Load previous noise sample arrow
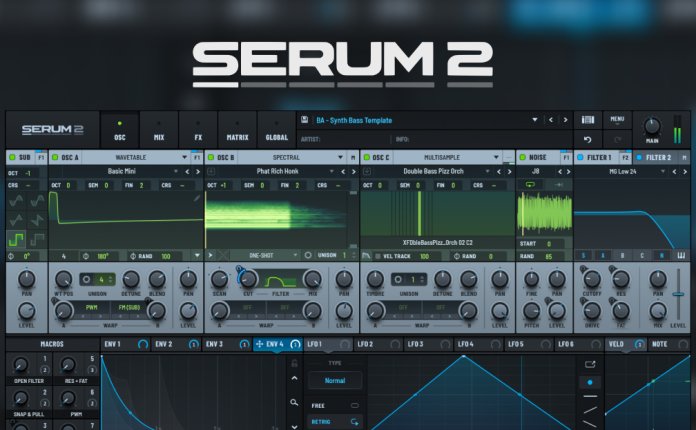The width and height of the screenshot is (696, 430). click(x=560, y=171)
